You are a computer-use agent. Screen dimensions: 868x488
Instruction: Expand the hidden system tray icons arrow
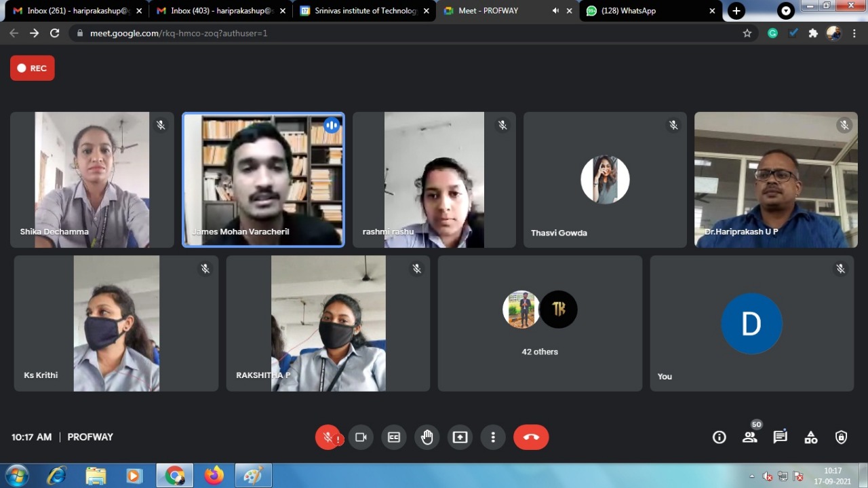(751, 476)
